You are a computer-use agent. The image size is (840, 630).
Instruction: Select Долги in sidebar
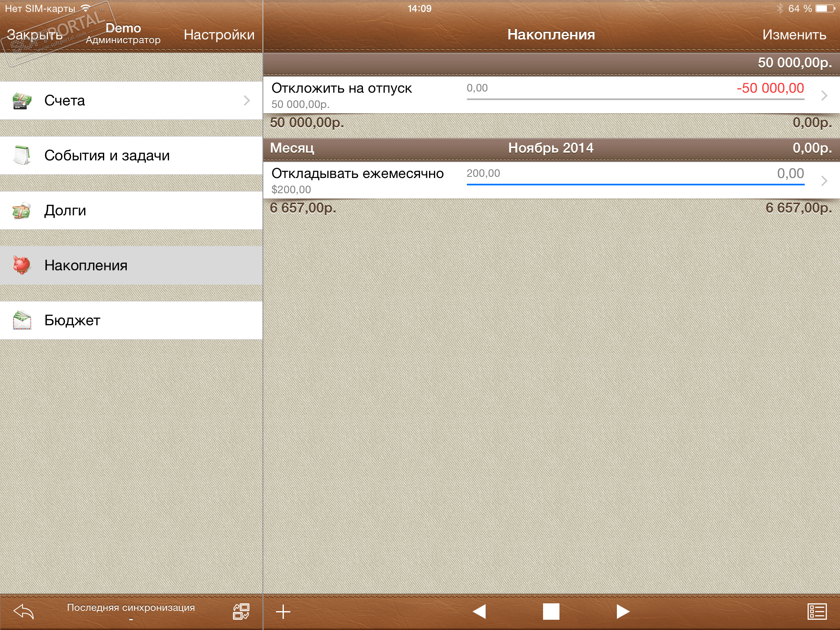pyautogui.click(x=66, y=210)
